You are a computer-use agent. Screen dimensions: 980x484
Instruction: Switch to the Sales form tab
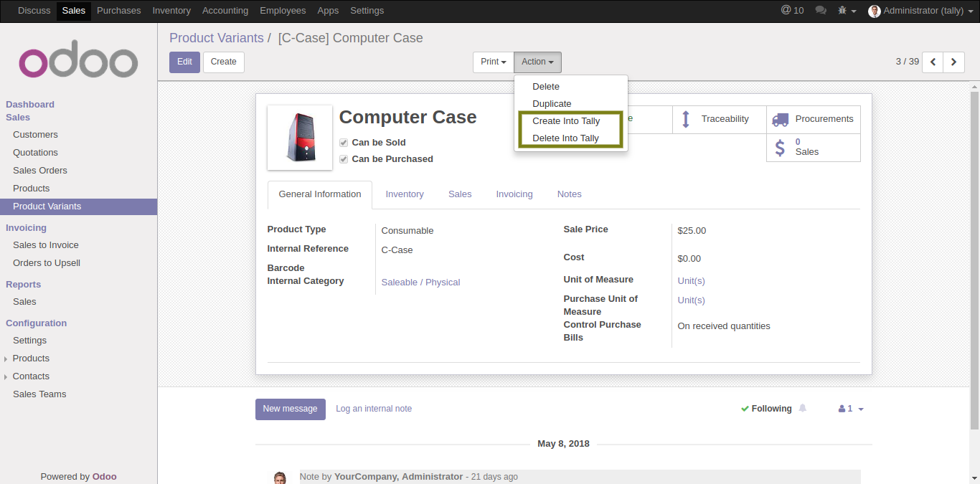[x=460, y=194]
